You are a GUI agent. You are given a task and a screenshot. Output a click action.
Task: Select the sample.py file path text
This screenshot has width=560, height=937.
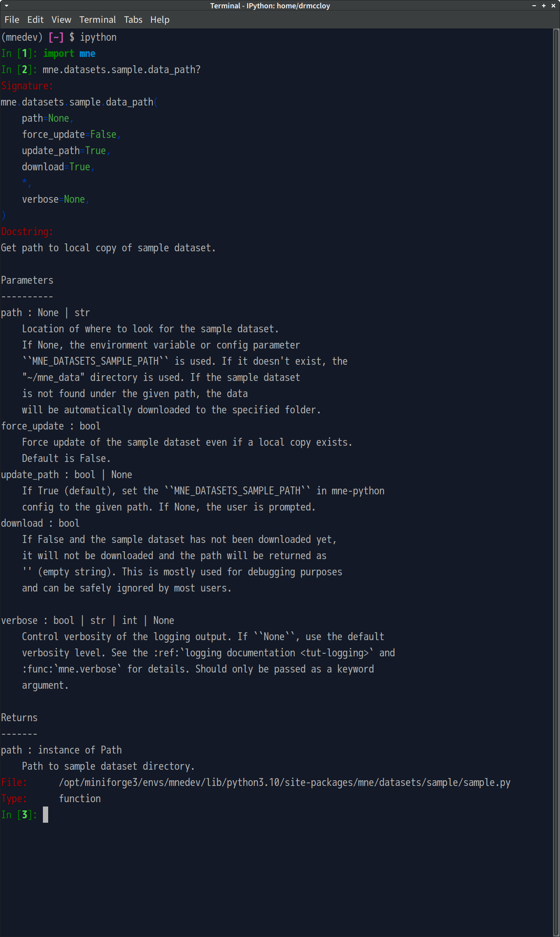pyautogui.click(x=285, y=782)
